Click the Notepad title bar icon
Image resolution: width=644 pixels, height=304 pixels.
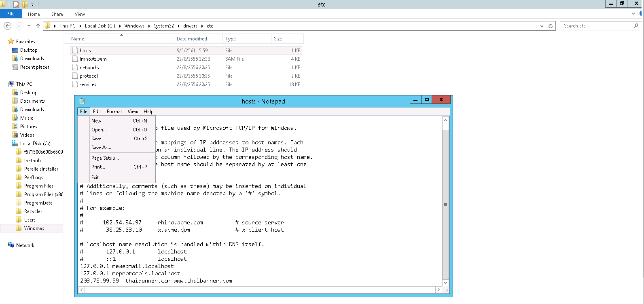[x=82, y=101]
